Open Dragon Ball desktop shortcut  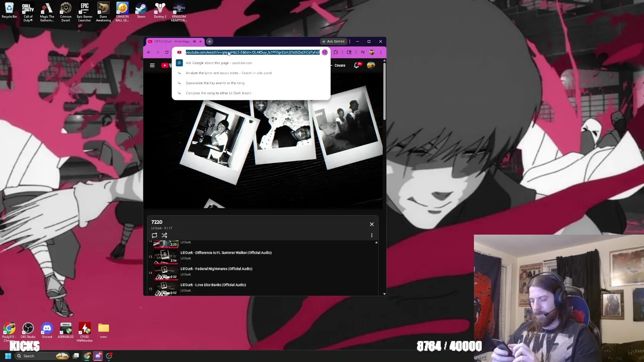122,13
